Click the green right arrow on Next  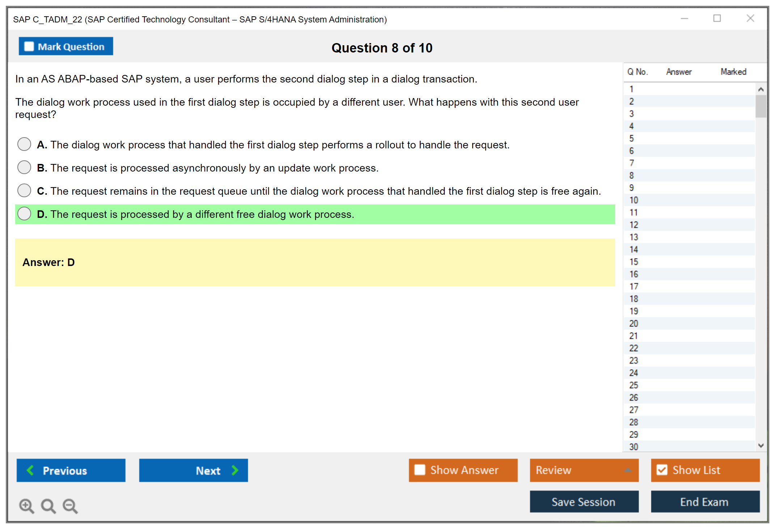(x=235, y=470)
